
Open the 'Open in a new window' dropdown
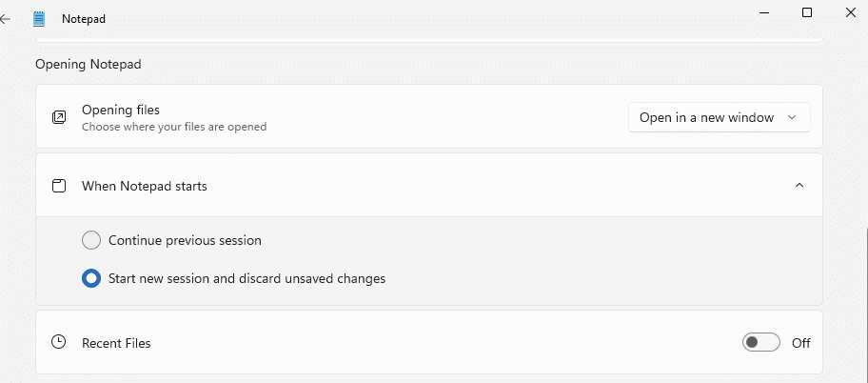(x=719, y=117)
